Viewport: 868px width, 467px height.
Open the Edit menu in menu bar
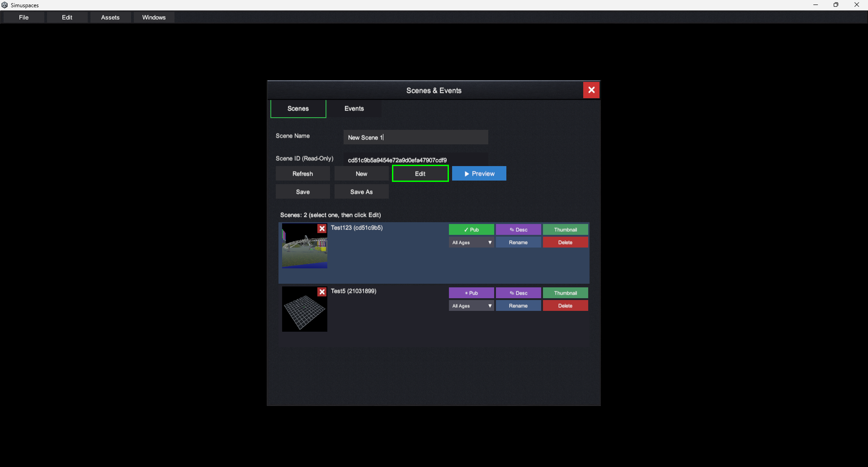67,17
